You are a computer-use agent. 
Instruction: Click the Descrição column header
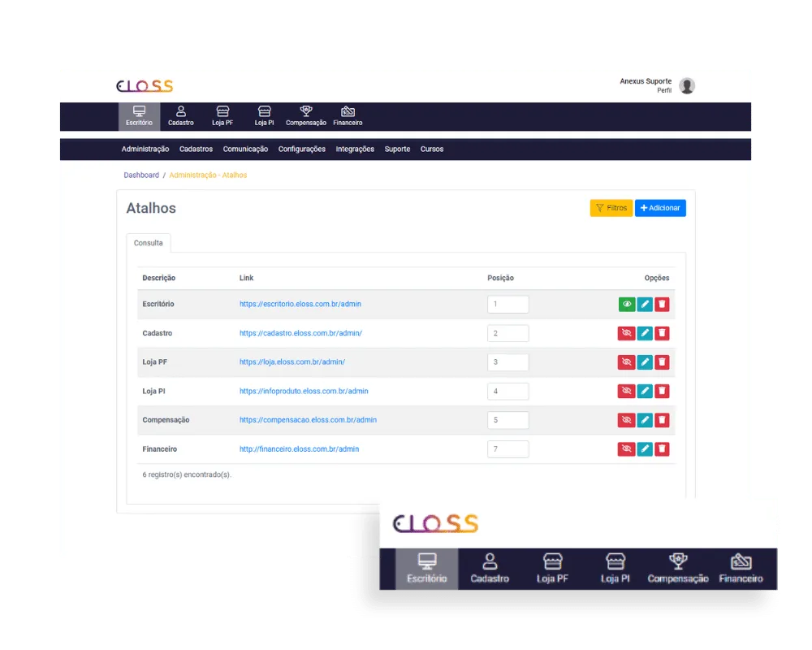click(159, 279)
